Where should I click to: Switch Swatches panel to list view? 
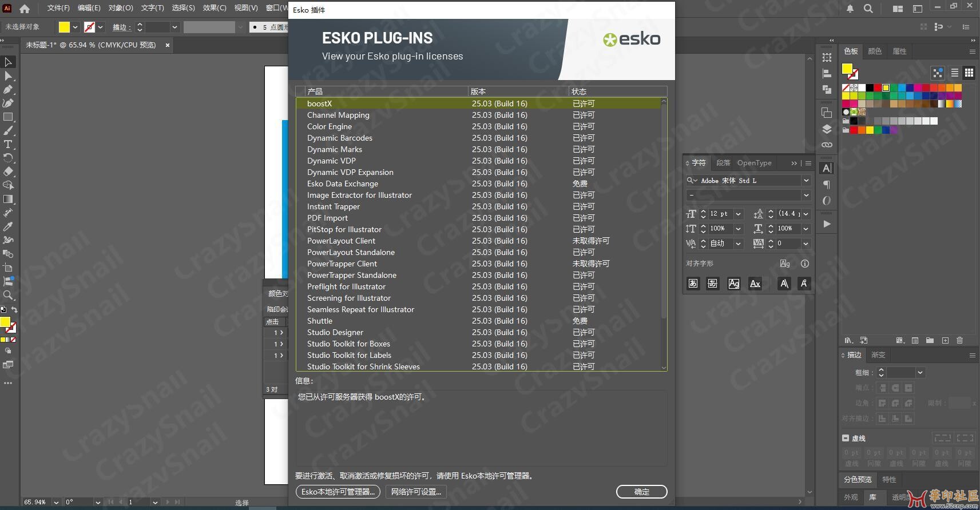(x=955, y=73)
